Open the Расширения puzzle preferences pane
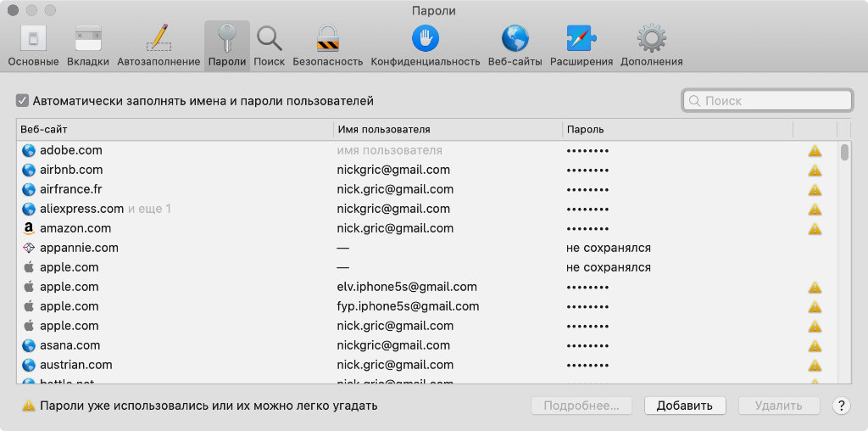868x431 pixels. coord(581,45)
